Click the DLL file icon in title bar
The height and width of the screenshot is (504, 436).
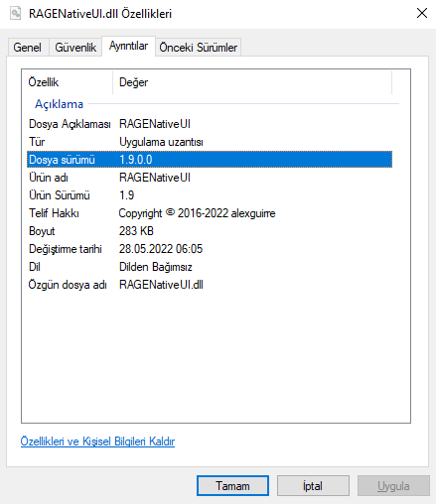coord(15,14)
